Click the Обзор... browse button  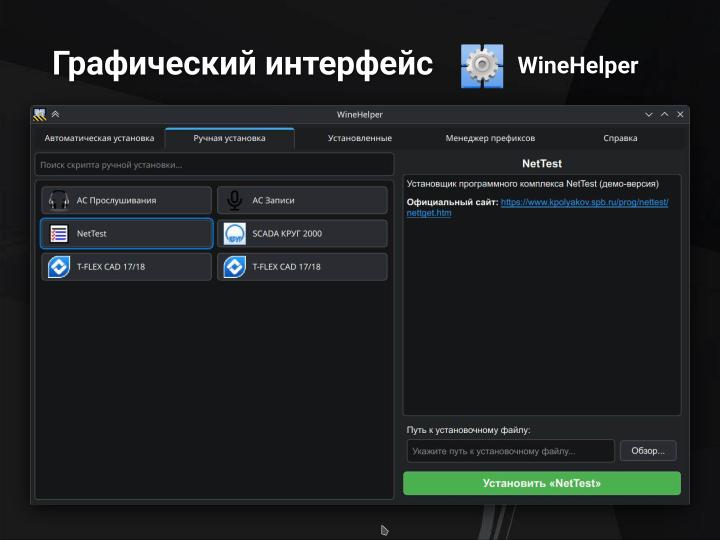[x=647, y=451]
